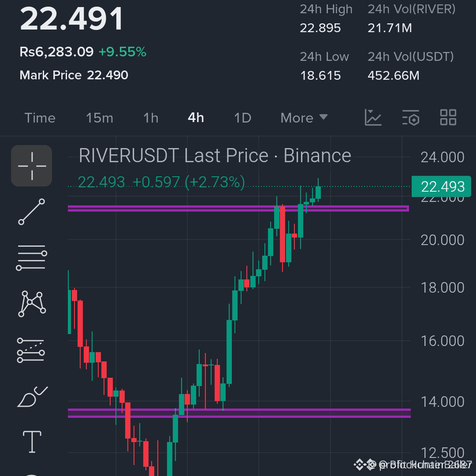This screenshot has height=476, width=476.
Task: Switch to the 15m interval
Action: click(100, 118)
